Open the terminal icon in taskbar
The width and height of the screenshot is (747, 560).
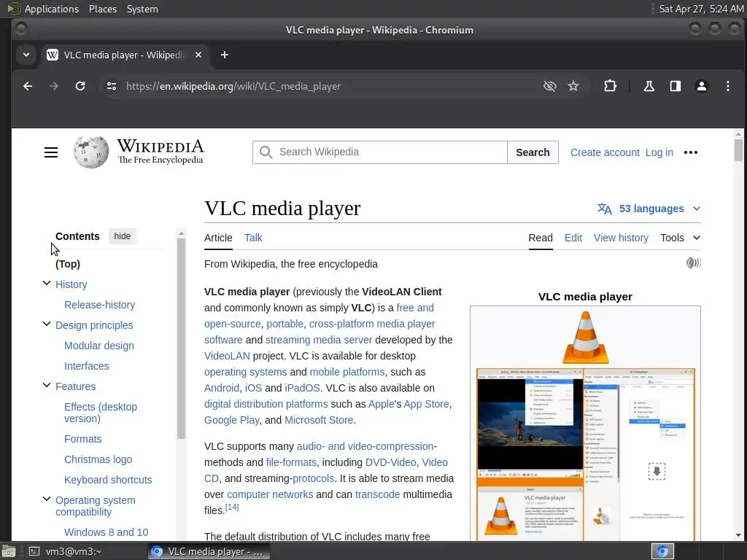click(x=34, y=551)
